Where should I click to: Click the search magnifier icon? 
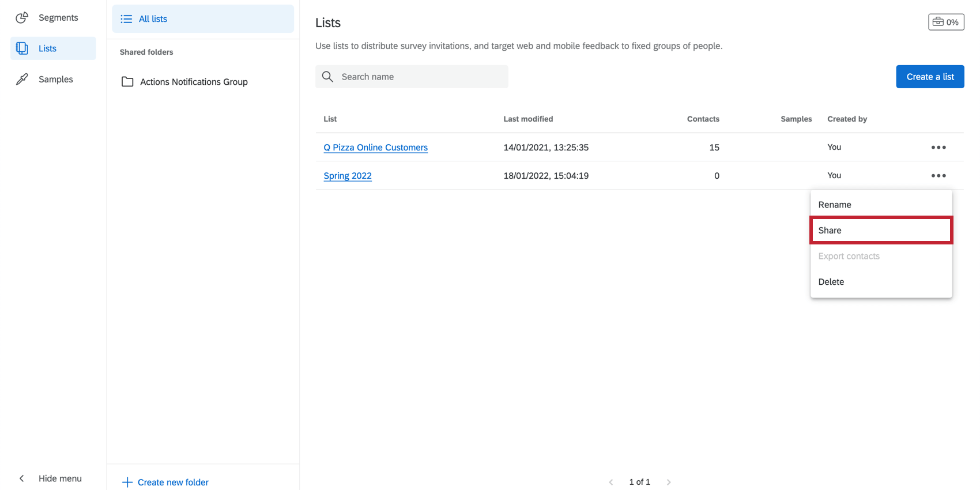327,77
